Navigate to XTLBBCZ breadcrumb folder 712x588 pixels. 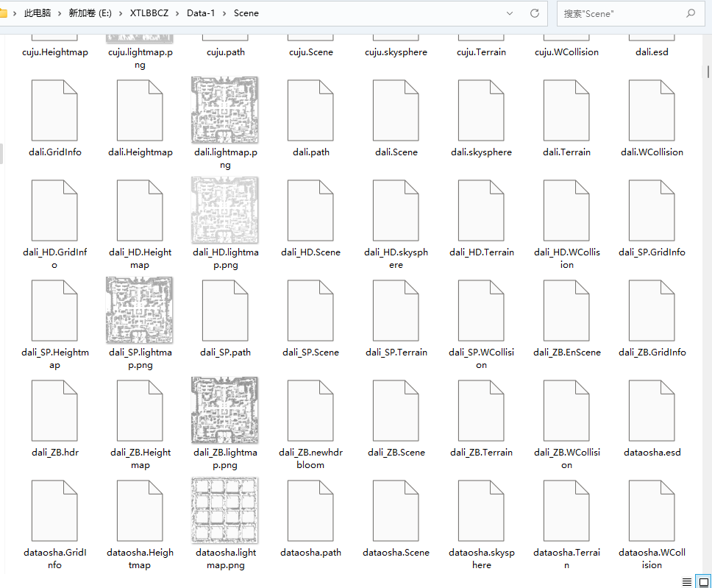point(149,13)
